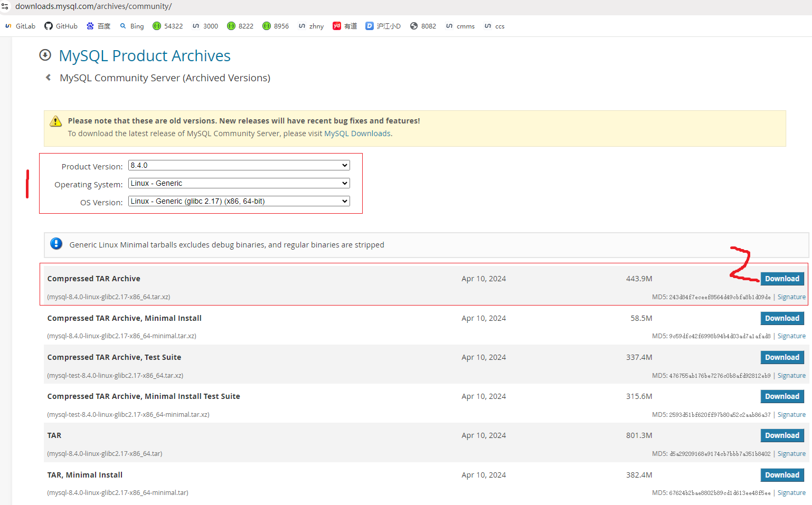The image size is (812, 505).
Task: Open Signature for the TAR, Minimal Install
Action: pyautogui.click(x=791, y=493)
